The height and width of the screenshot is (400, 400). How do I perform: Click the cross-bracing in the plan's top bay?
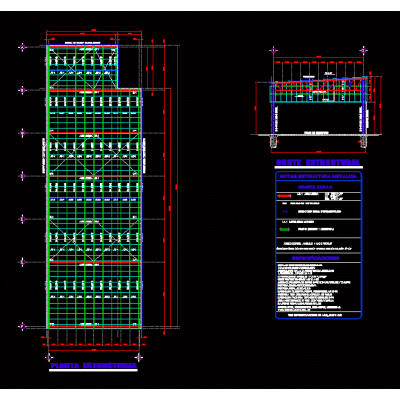[83, 67]
